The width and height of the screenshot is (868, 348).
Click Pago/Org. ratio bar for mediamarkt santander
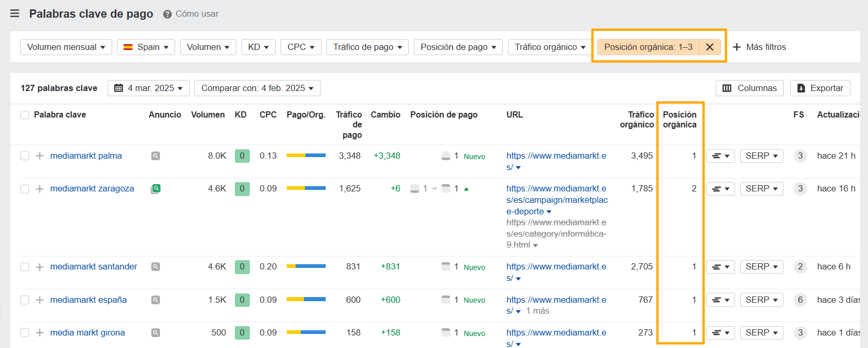(x=306, y=266)
